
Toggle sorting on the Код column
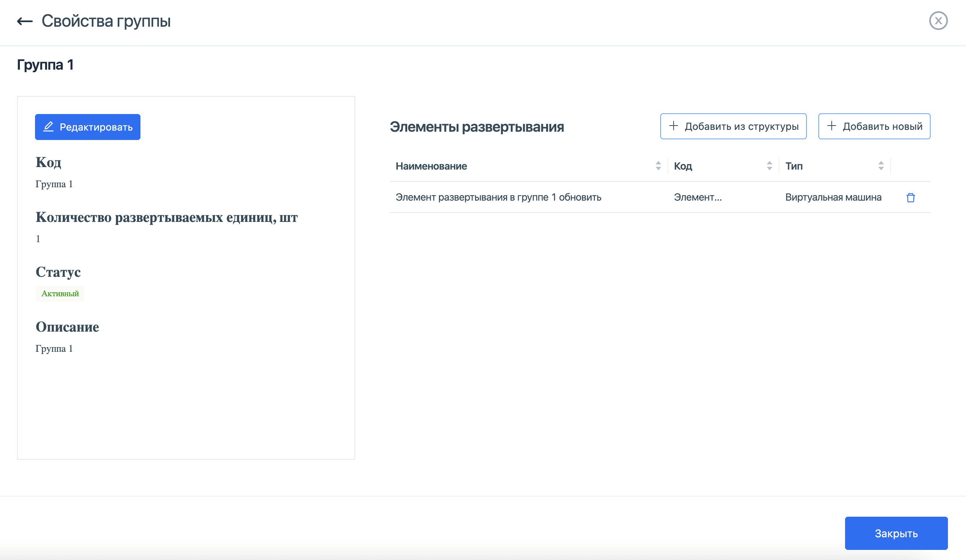pyautogui.click(x=769, y=166)
